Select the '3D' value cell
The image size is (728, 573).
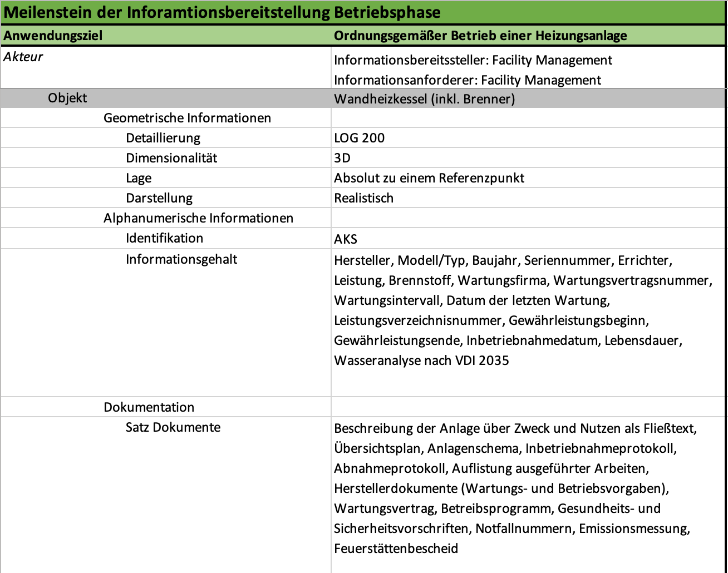[x=342, y=158]
